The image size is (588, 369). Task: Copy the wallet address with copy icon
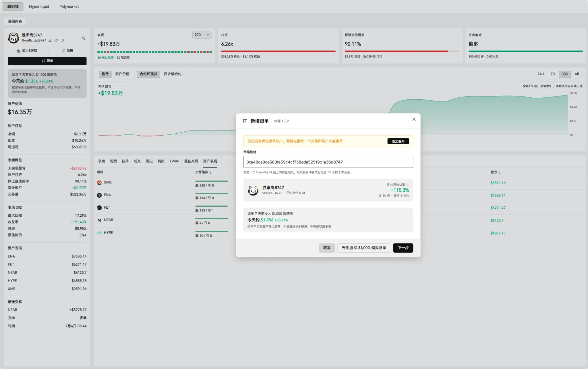click(62, 41)
